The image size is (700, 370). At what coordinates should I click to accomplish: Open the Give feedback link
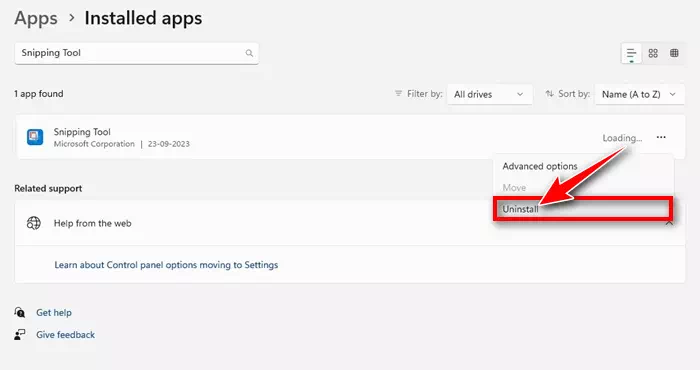coord(65,335)
